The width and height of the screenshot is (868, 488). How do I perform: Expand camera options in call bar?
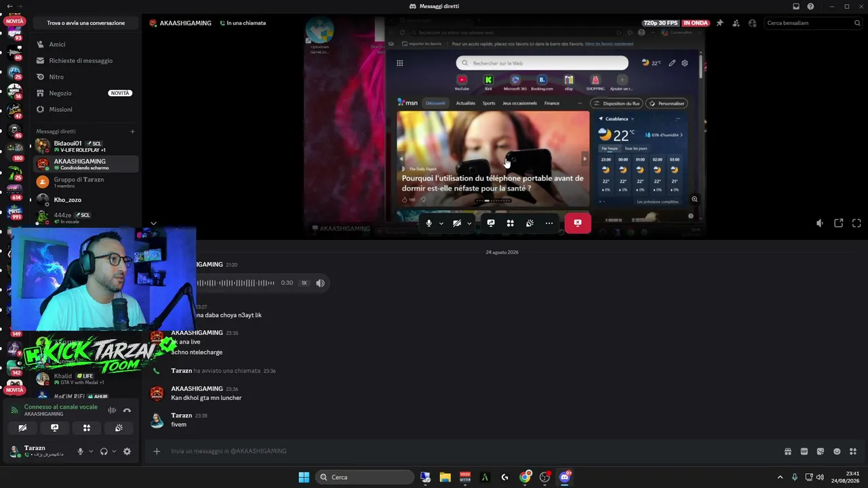469,223
